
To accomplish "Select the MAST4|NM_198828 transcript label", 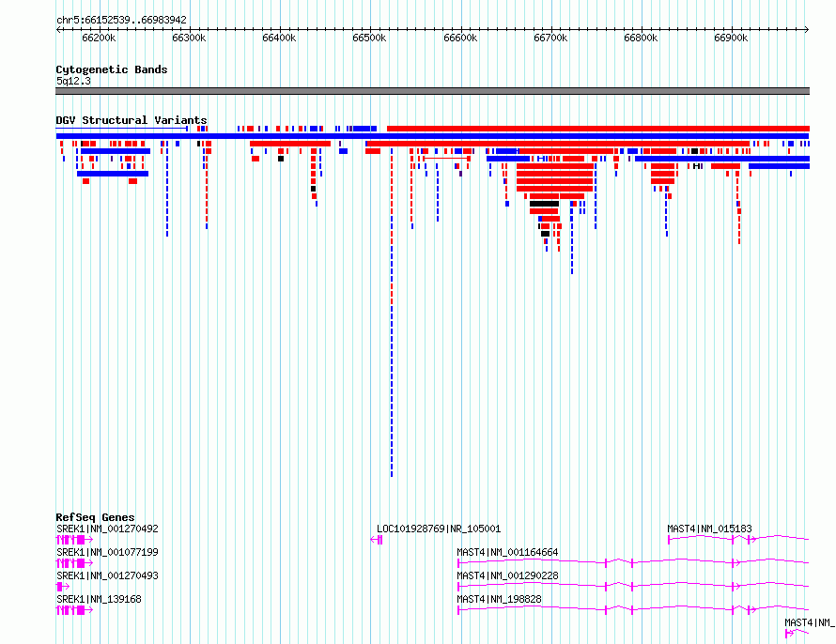I will coord(499,599).
